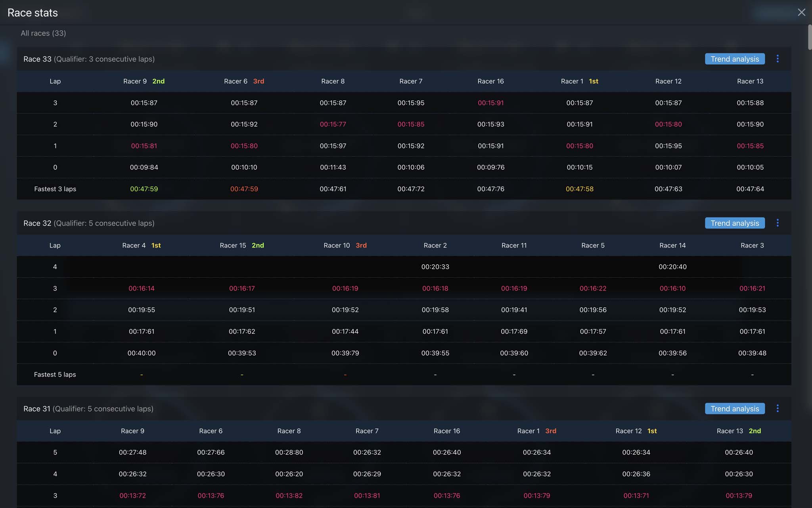812x508 pixels.
Task: Click Race 31 Trend analysis button
Action: [734, 408]
